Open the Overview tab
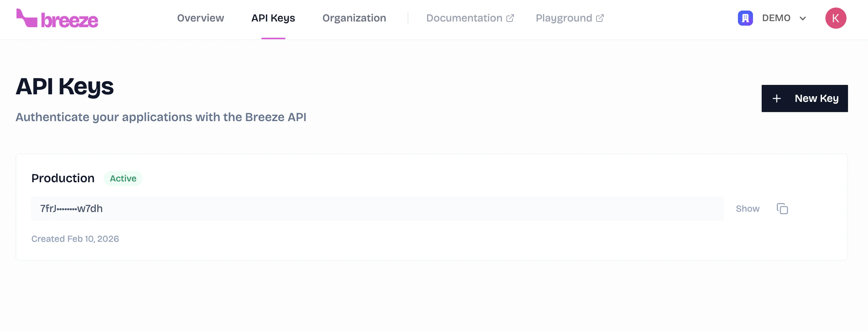 (x=201, y=18)
